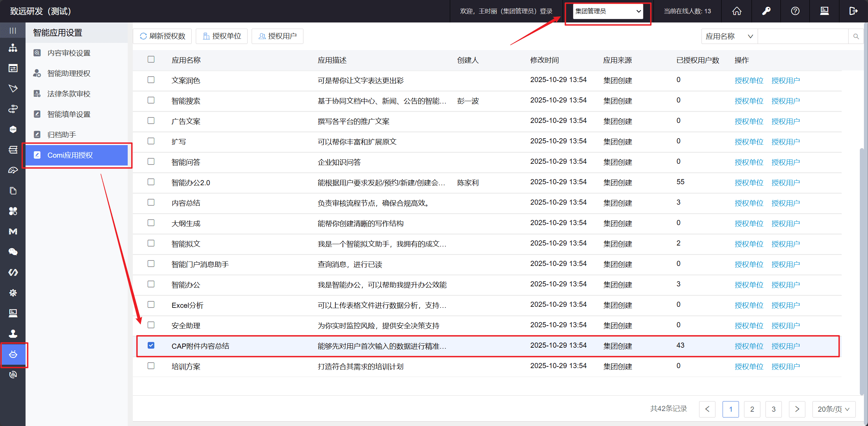Open 归档助手 menu item

(77, 135)
